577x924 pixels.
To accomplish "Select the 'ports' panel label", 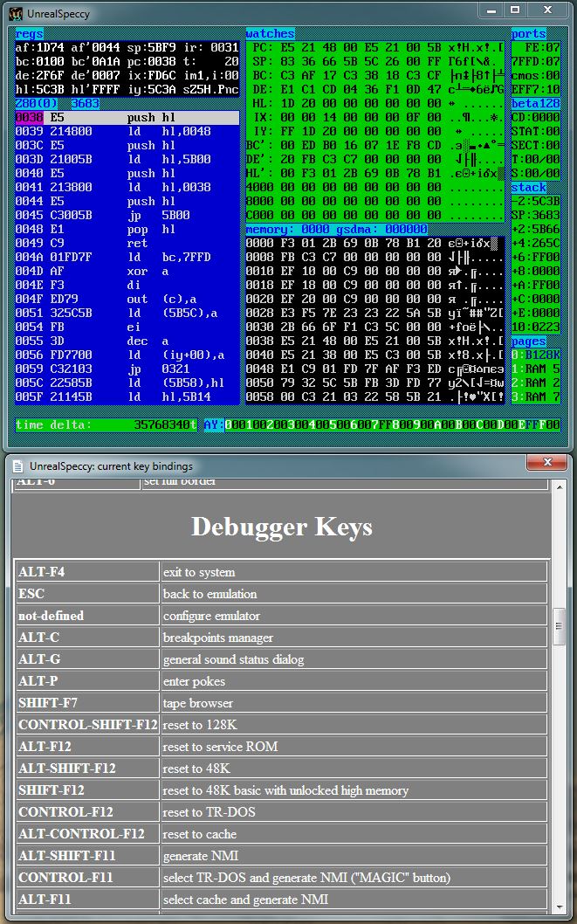I will (x=529, y=33).
